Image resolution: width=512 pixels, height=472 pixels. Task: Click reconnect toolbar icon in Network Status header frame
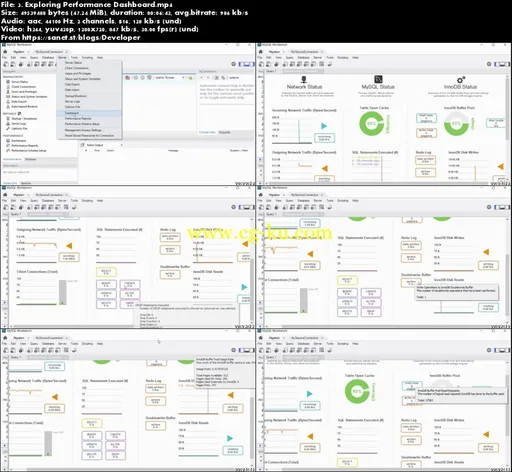[329, 64]
